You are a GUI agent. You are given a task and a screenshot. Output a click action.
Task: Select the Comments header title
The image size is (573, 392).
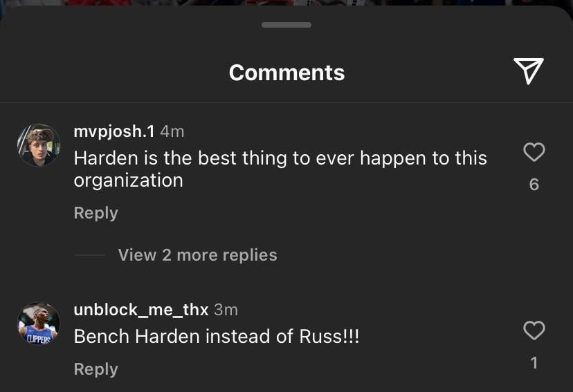(x=287, y=73)
